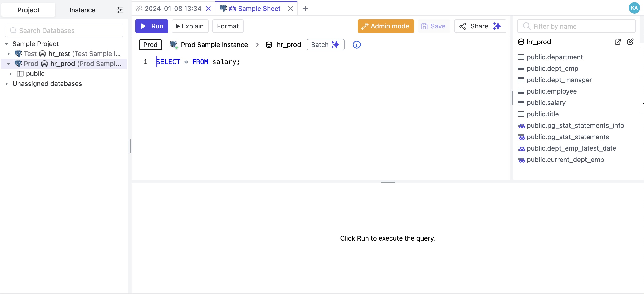Click the Explain button for query plan
The width and height of the screenshot is (644, 294).
(189, 26)
